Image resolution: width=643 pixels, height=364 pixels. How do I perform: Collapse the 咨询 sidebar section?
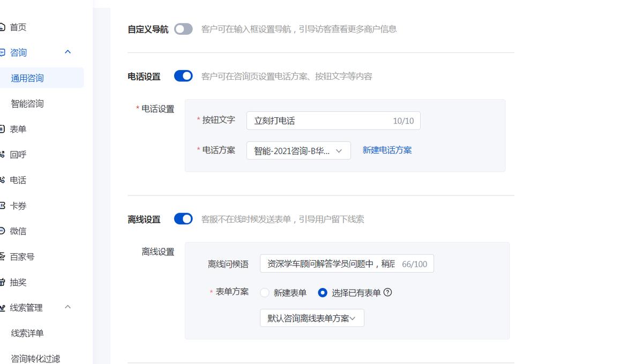point(68,52)
